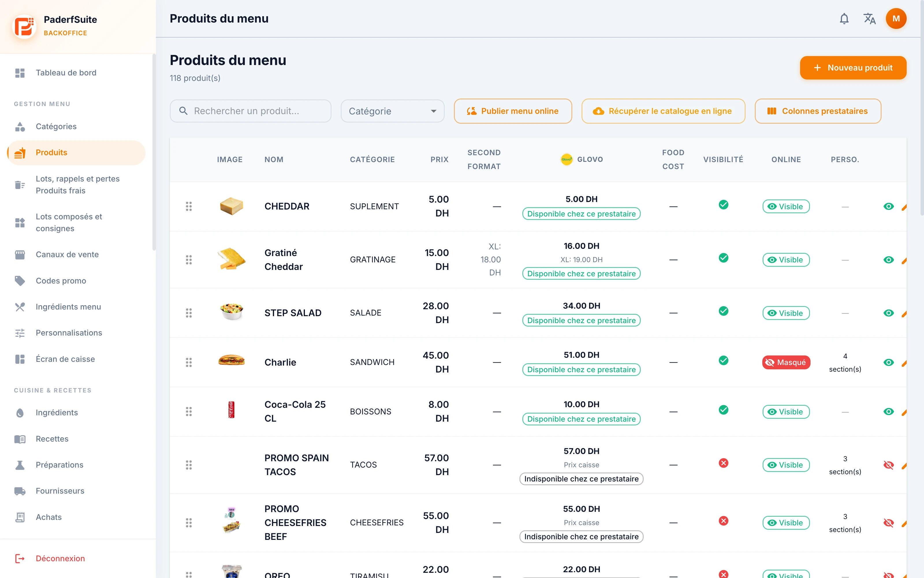This screenshot has width=924, height=578.
Task: Open Canaux de vente page
Action: tap(76, 255)
